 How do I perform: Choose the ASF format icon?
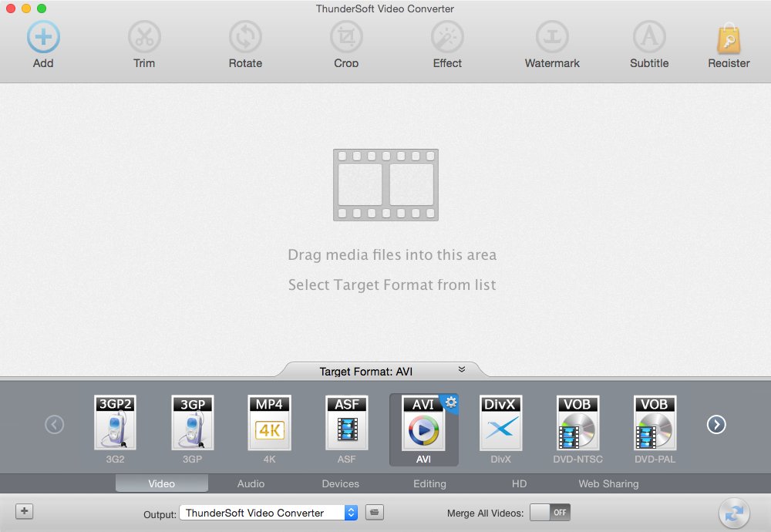coord(347,423)
